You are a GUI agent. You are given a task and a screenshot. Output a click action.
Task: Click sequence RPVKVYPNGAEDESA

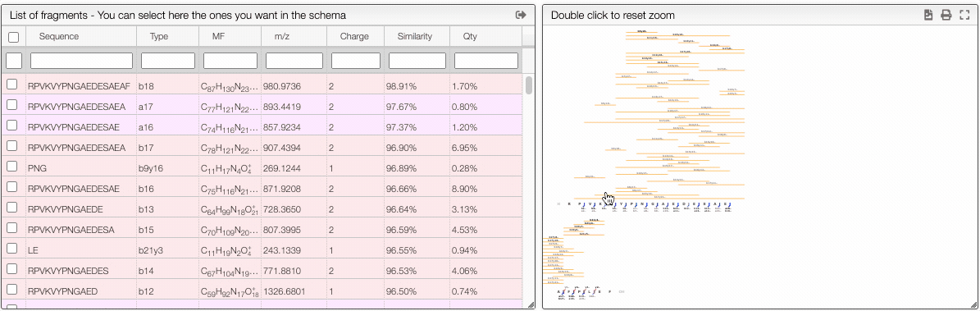point(71,230)
